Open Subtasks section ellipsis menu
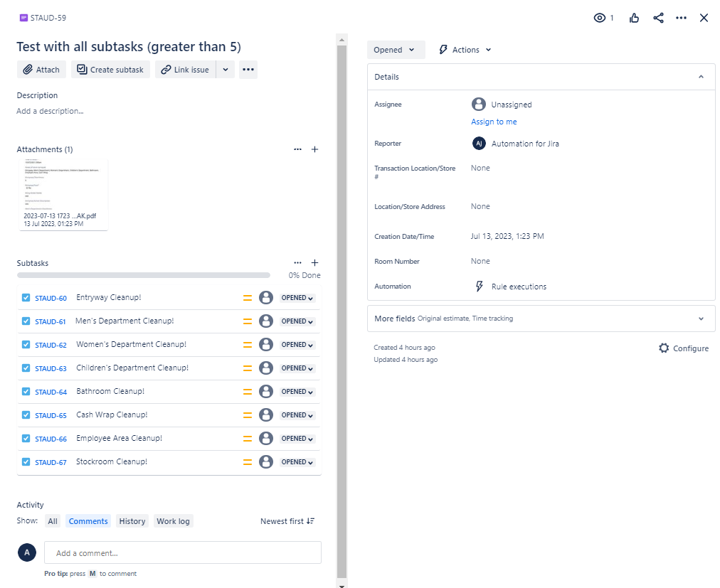The image size is (720, 588). pos(297,262)
